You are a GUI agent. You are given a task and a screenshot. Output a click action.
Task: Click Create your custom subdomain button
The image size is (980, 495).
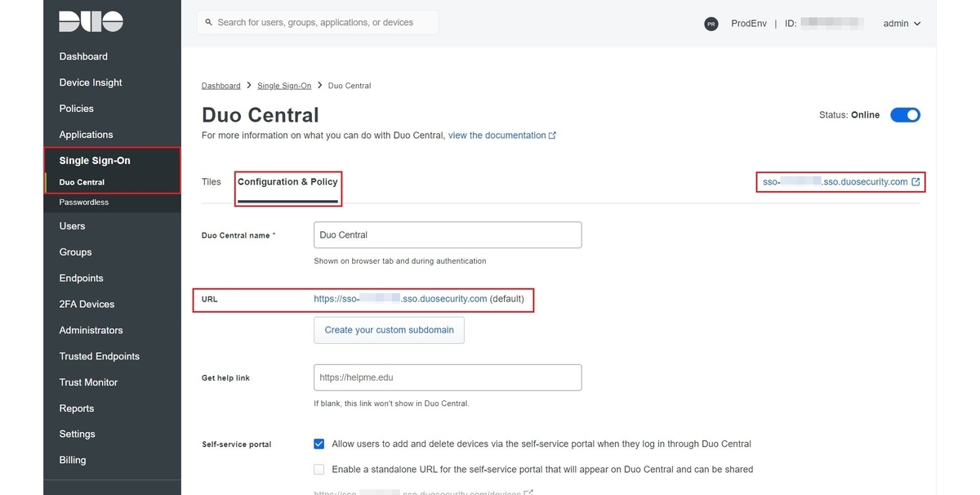coord(389,330)
